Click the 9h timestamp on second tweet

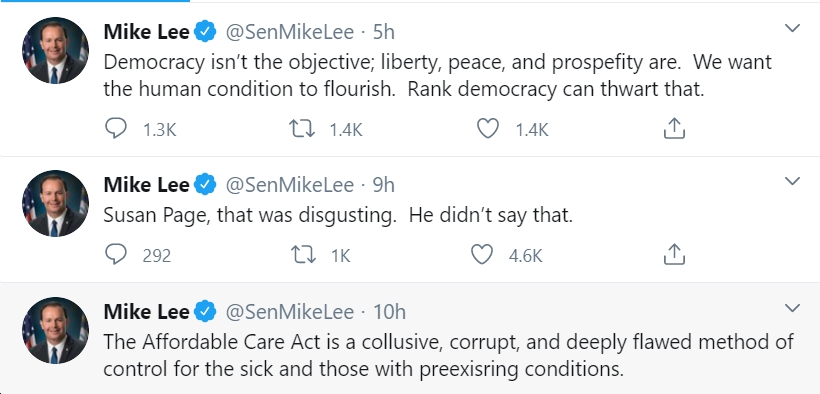383,185
